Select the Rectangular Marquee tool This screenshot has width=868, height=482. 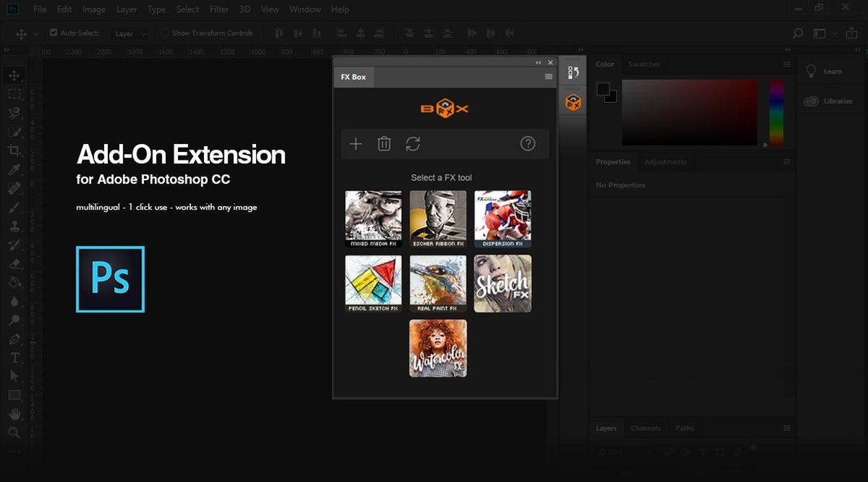[x=14, y=94]
